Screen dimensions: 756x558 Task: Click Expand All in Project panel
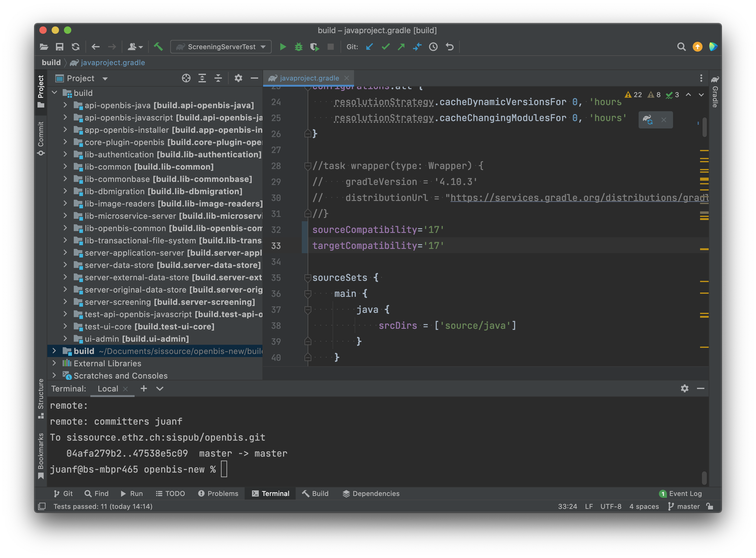tap(202, 78)
